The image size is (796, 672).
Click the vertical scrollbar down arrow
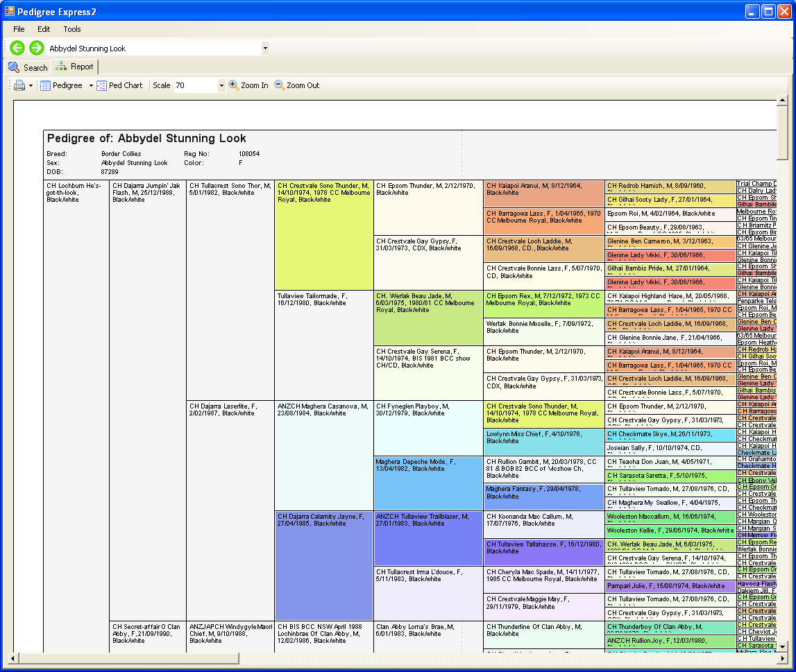(x=782, y=646)
